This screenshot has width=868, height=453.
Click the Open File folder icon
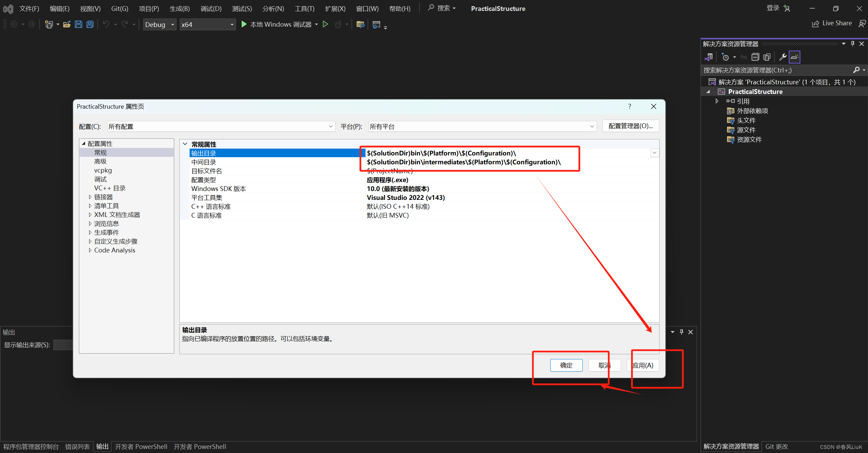tap(67, 24)
